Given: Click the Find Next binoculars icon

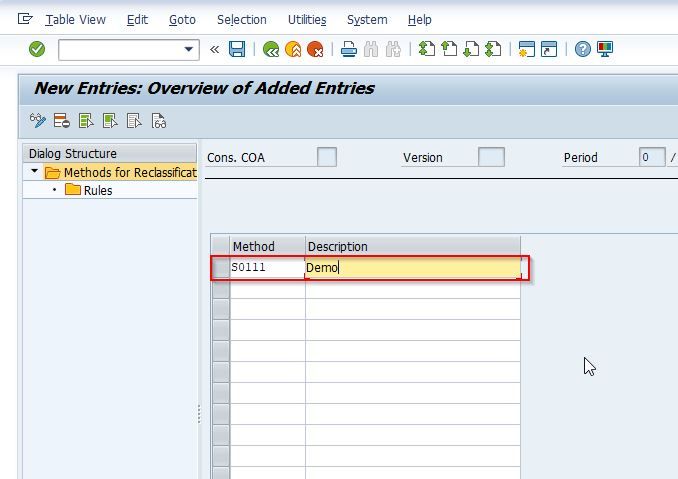Looking at the screenshot, I should 393,49.
